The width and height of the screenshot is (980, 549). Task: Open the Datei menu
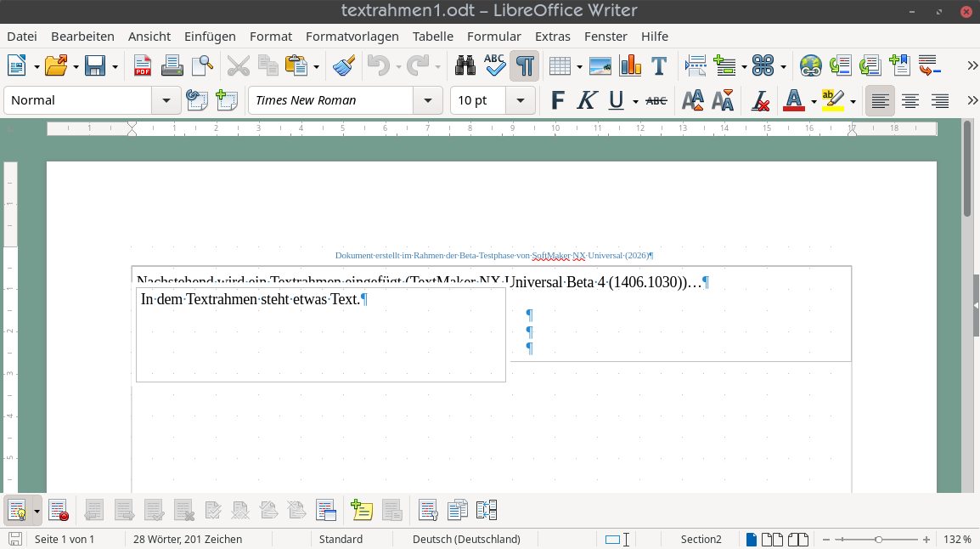(22, 37)
